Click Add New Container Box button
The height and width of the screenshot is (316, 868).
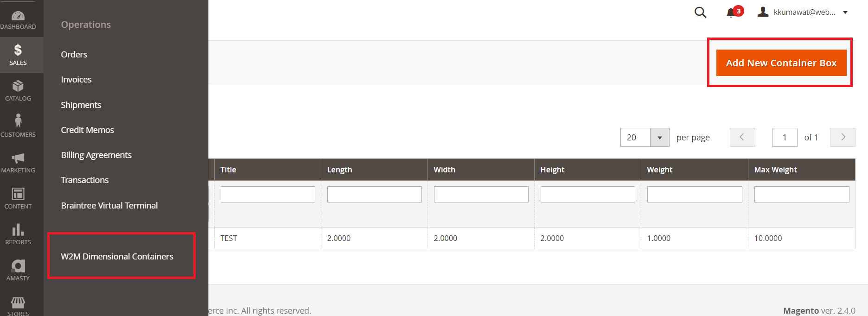[781, 63]
